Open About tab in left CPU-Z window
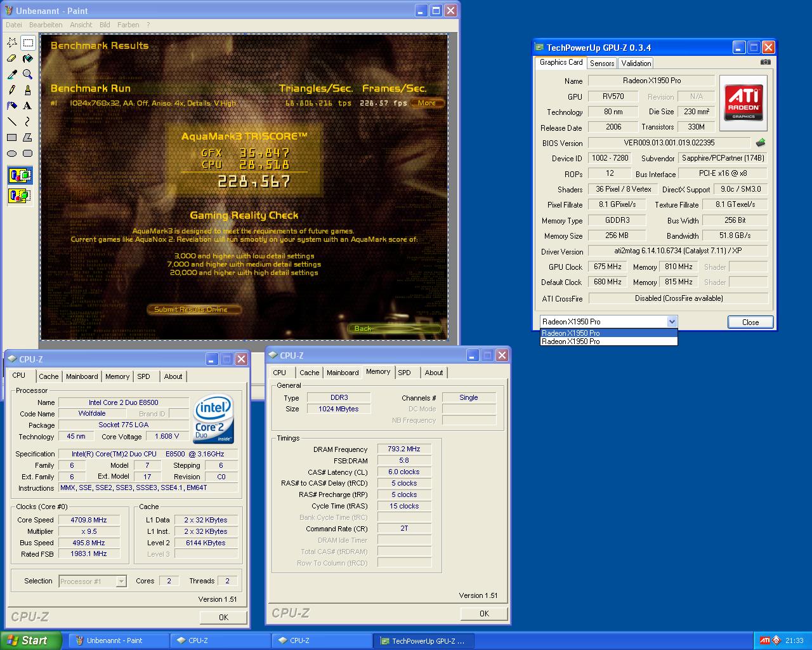The width and height of the screenshot is (812, 650). click(x=173, y=376)
